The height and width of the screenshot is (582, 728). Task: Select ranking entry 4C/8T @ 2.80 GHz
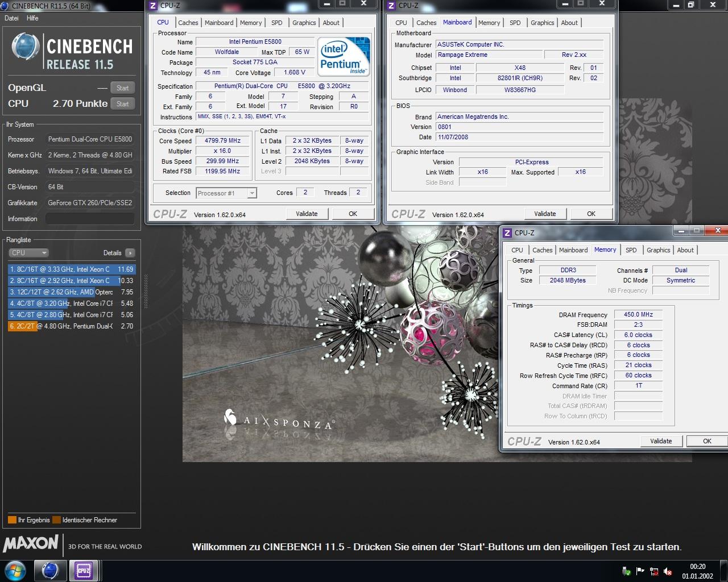pyautogui.click(x=71, y=315)
